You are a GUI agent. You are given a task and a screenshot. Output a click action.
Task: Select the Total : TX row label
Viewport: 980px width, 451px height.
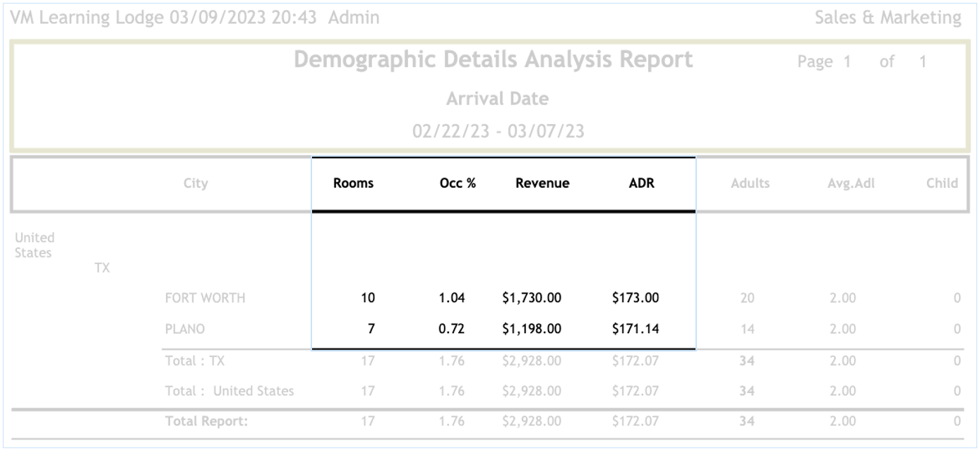pos(194,361)
